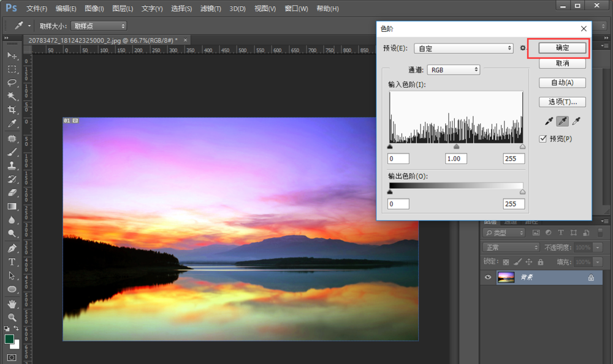Click the black point eyedropper in Levels
The image size is (613, 364).
tap(549, 121)
